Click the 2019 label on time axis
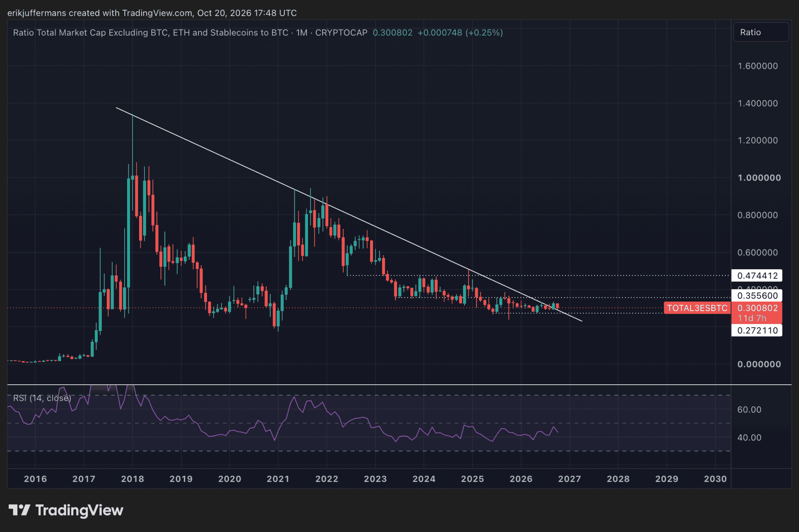Image resolution: width=799 pixels, height=532 pixels. [181, 479]
